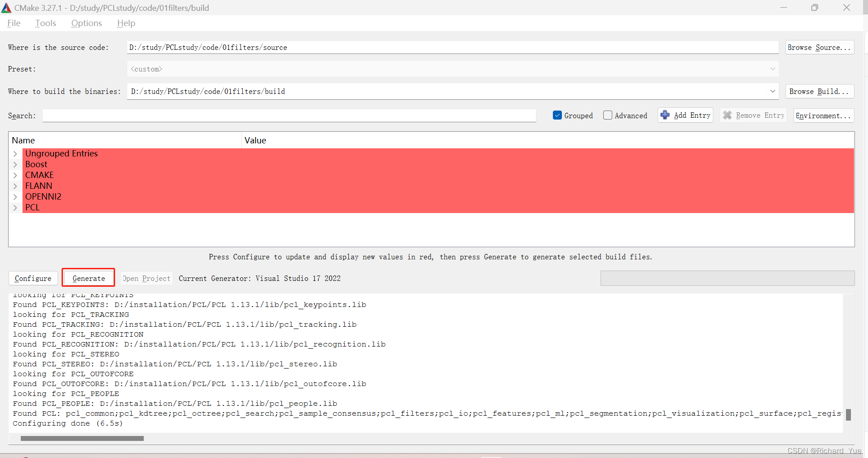
Task: Click 'Found PCL_PEOPLE' log line
Action: tap(175, 404)
